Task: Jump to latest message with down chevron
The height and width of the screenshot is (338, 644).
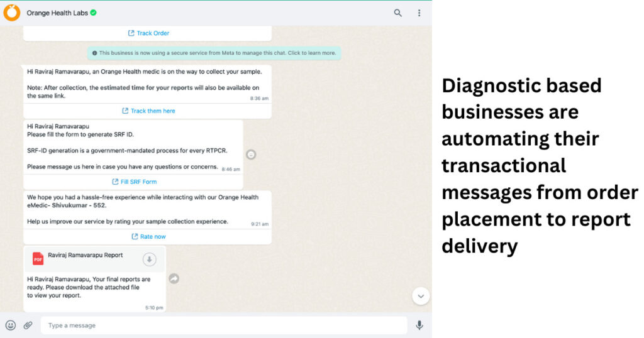Action: pyautogui.click(x=421, y=296)
